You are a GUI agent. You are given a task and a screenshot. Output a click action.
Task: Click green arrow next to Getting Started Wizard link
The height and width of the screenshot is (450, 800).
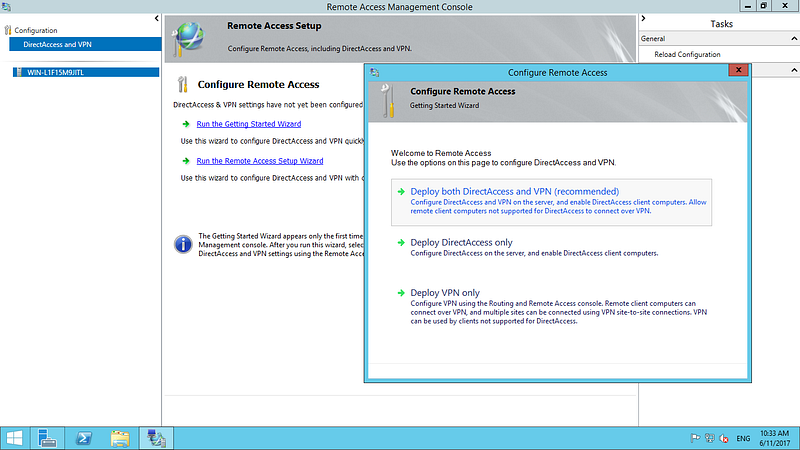(186, 124)
